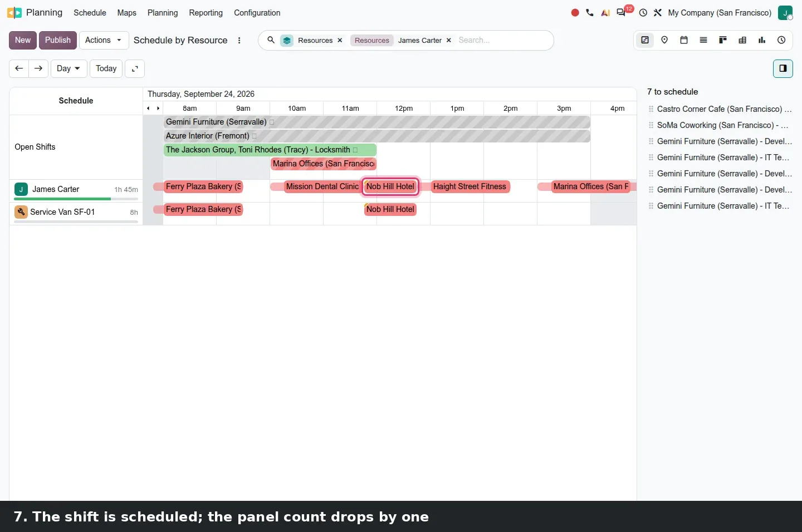Go to the next day arrow
The image size is (802, 532).
coord(38,68)
